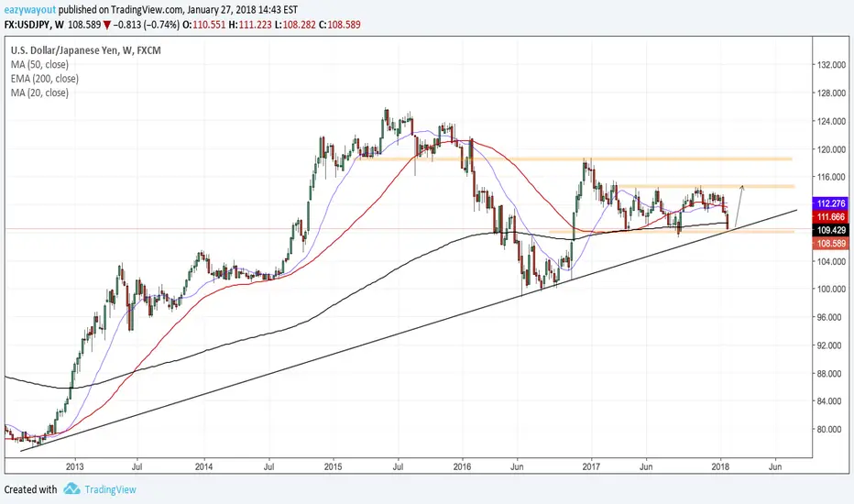The image size is (854, 504).
Task: Click the 116.000 price axis value
Action: [x=832, y=177]
